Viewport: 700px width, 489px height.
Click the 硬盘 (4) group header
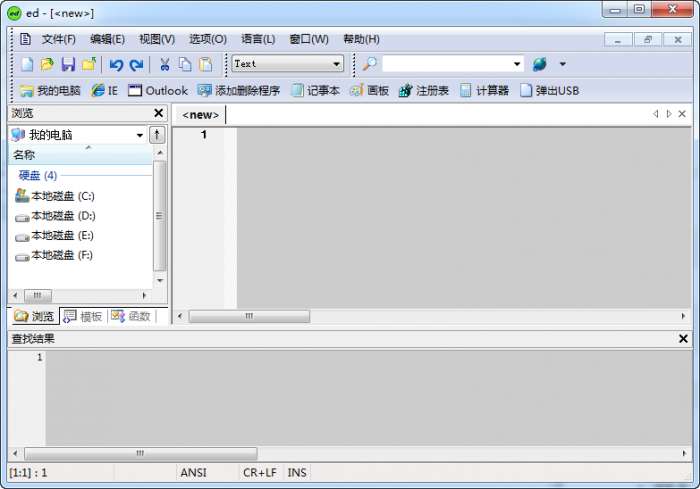click(38, 176)
